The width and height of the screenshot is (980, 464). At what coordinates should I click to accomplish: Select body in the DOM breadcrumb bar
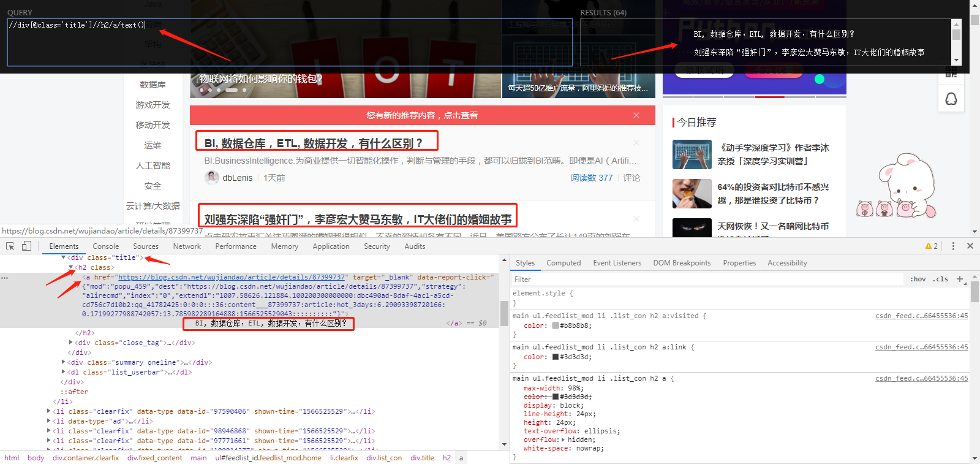tap(36, 458)
